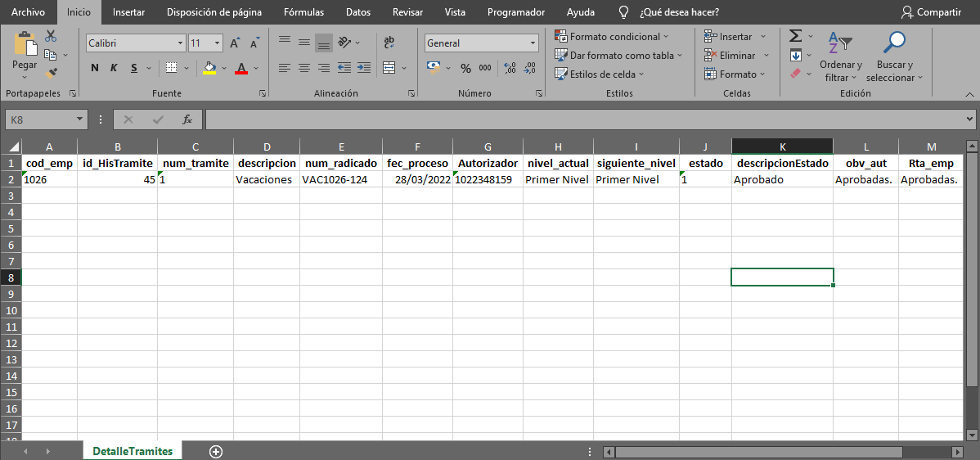
Task: Switch to Disposición de página tab
Action: pos(214,12)
